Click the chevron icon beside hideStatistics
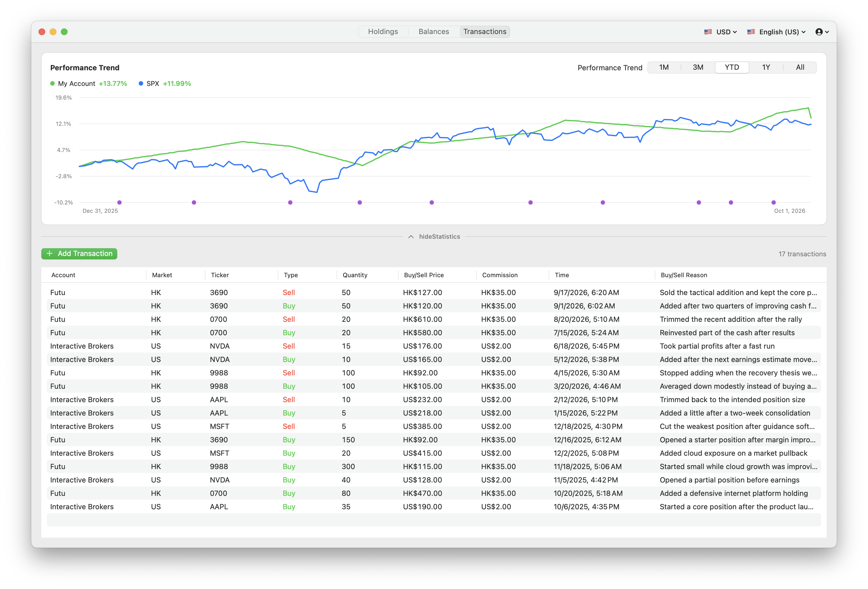The image size is (868, 589). [x=411, y=237]
